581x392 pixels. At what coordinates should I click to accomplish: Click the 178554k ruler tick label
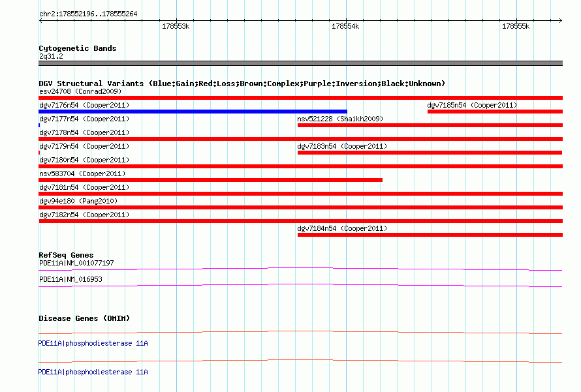coord(345,26)
